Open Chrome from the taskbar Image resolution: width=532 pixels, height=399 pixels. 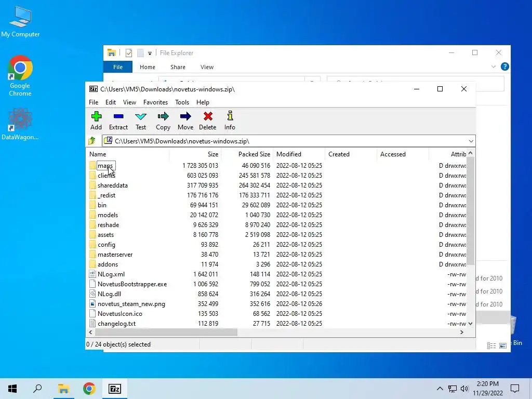click(89, 389)
